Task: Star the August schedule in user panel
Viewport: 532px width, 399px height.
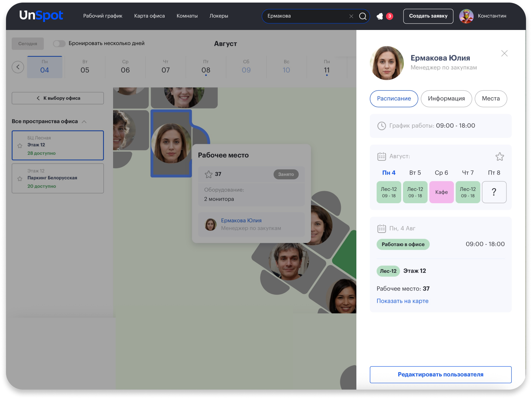Action: (x=499, y=156)
